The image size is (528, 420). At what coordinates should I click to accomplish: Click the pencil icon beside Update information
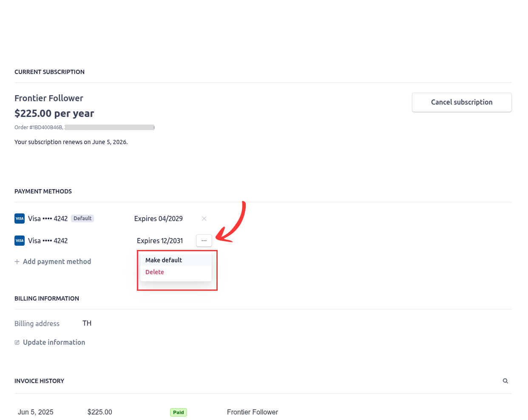tap(17, 342)
